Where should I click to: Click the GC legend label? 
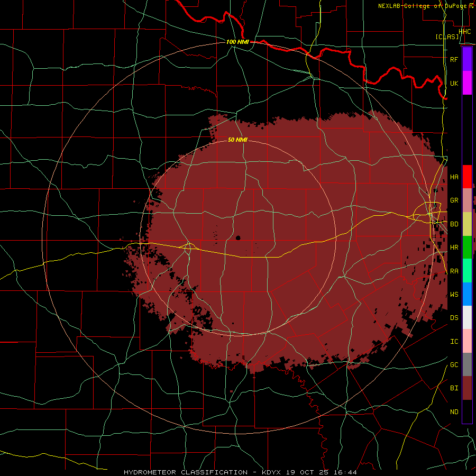(454, 364)
